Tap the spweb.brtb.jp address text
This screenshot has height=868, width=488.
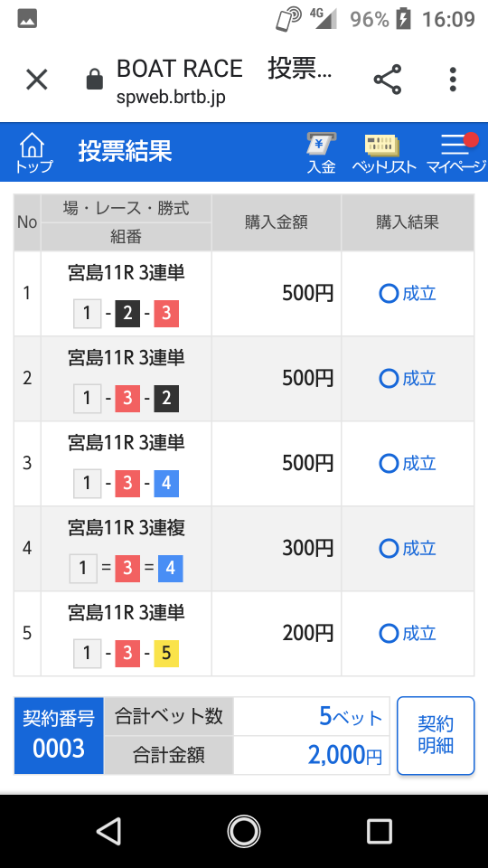tap(171, 98)
